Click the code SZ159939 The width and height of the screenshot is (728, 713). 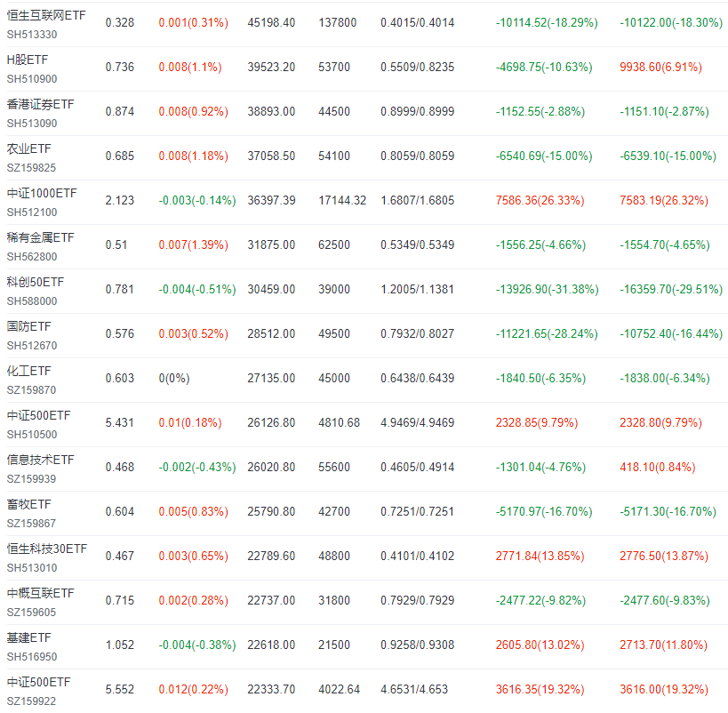coord(31,479)
